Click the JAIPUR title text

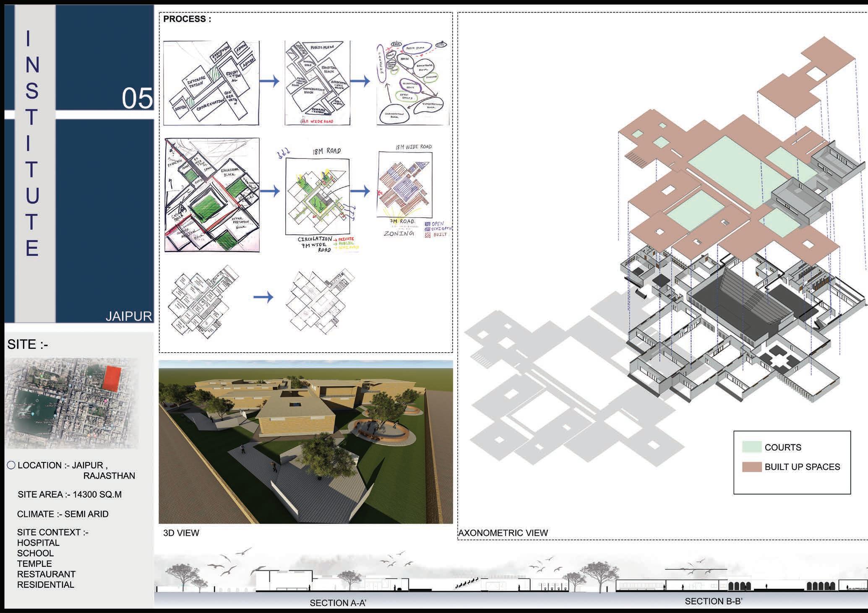pyautogui.click(x=128, y=316)
